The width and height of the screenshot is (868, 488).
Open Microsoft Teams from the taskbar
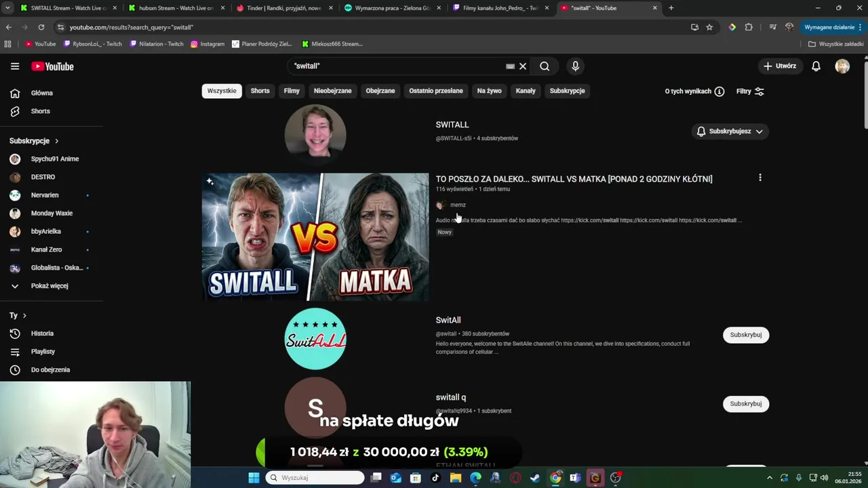pyautogui.click(x=575, y=478)
